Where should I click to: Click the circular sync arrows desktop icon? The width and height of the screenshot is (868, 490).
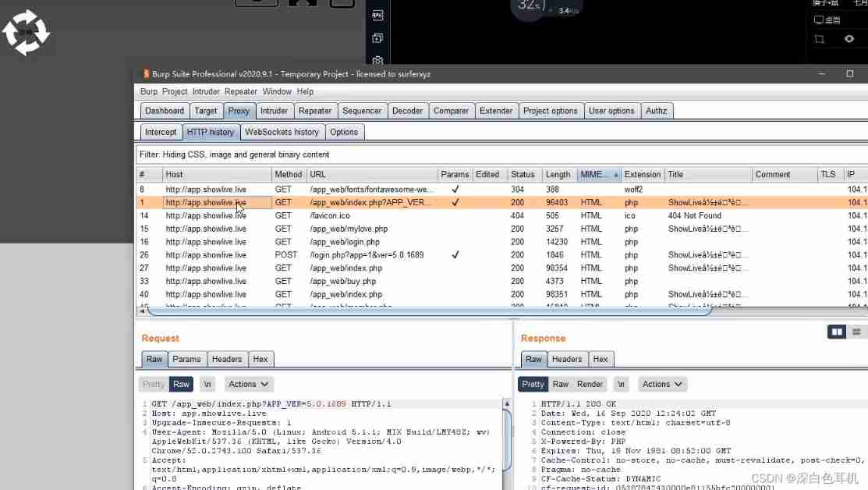26,33
